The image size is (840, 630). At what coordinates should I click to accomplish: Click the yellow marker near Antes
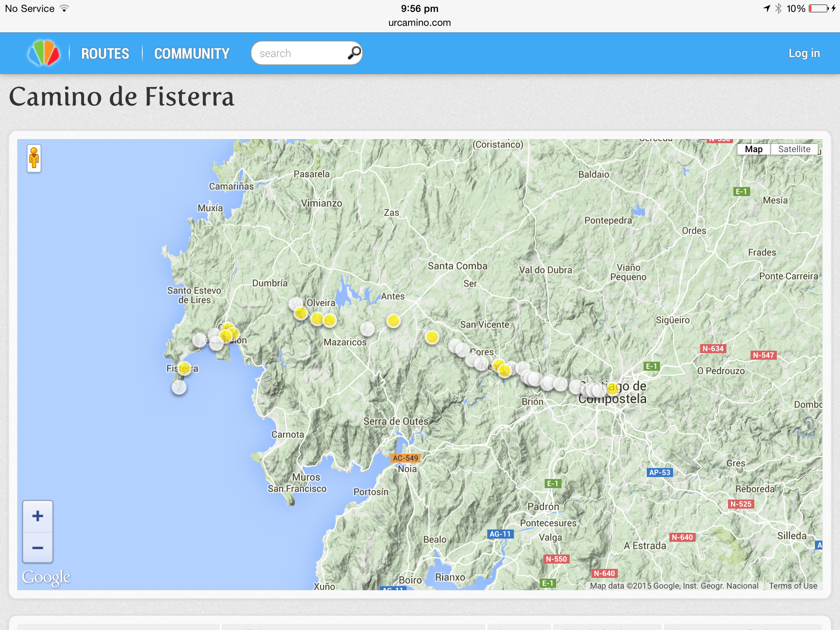pyautogui.click(x=393, y=320)
